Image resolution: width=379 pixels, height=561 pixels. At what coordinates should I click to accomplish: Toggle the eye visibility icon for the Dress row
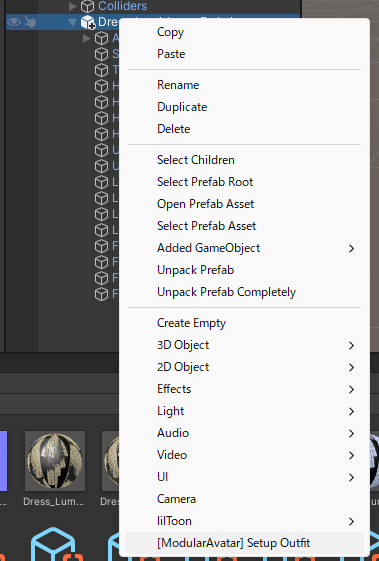(14, 22)
